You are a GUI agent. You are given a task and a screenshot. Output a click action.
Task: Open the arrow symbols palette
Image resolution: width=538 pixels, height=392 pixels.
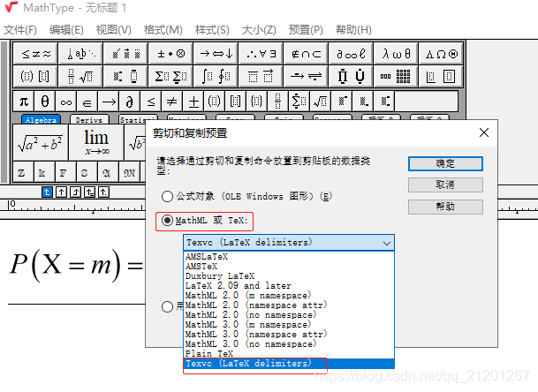point(216,54)
